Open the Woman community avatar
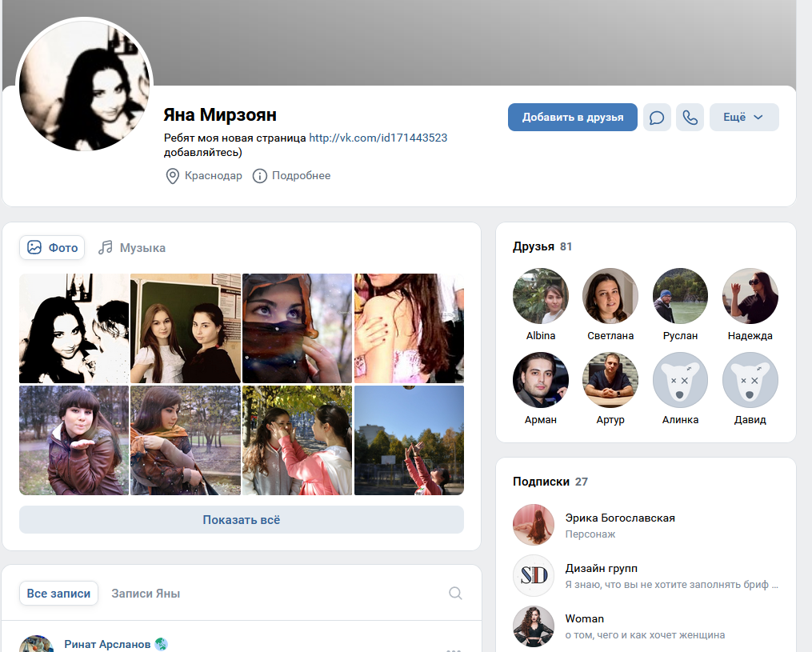This screenshot has width=812, height=652. pyautogui.click(x=534, y=626)
